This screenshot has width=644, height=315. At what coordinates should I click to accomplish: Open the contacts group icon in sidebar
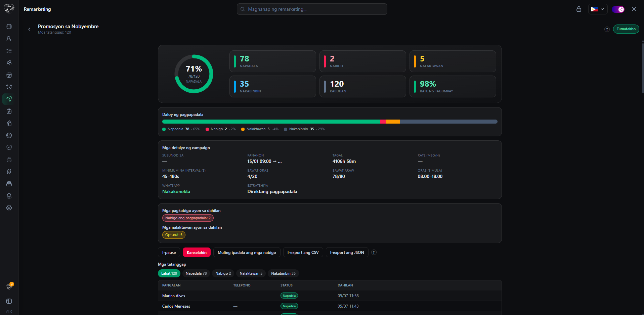[x=9, y=63]
